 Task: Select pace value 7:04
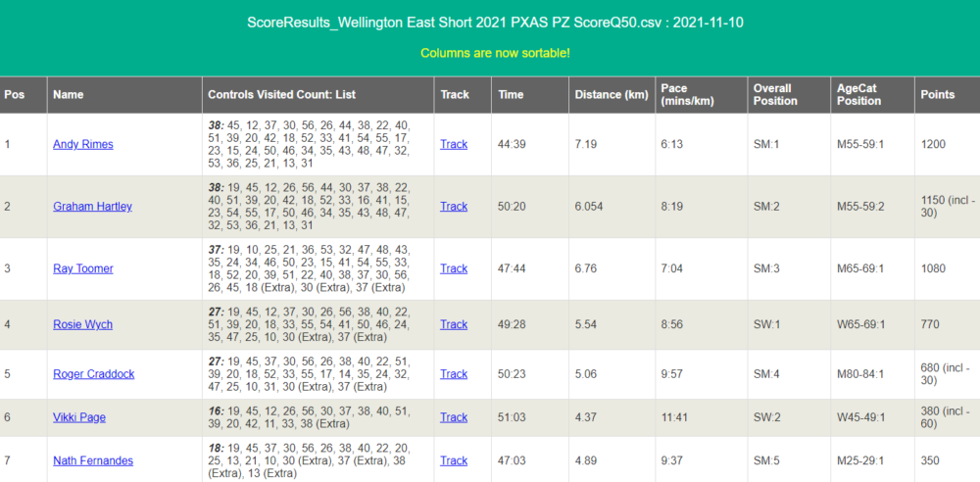pos(672,268)
